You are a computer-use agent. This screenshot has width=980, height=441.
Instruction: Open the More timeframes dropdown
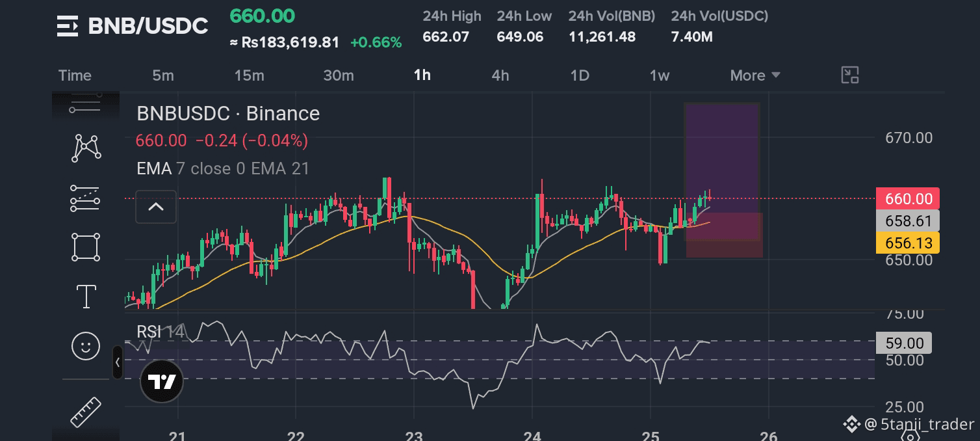pyautogui.click(x=755, y=75)
